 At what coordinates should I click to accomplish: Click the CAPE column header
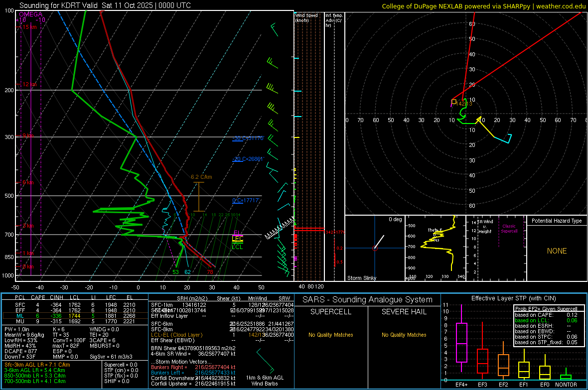38,297
